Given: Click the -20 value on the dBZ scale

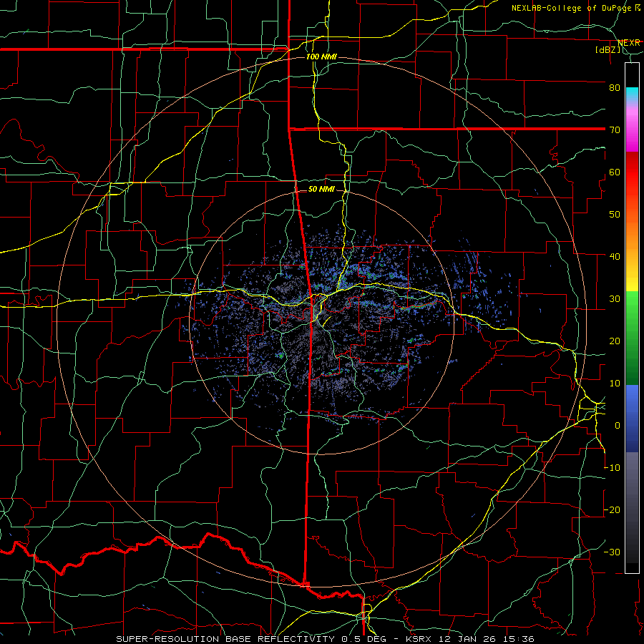Looking at the screenshot, I should click(612, 509).
